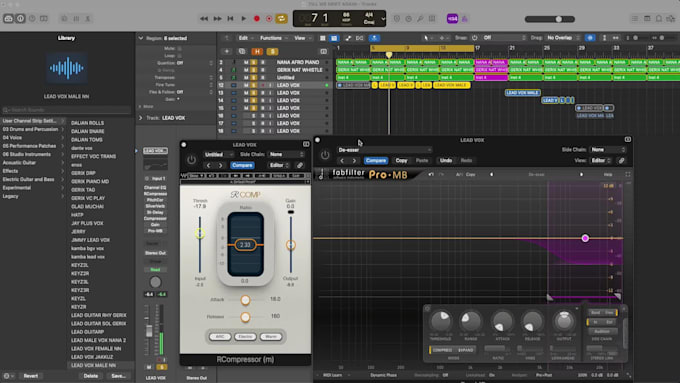This screenshot has width=680, height=383.
Task: Mute the NANA AFRO PIANO track
Action: coord(246,62)
